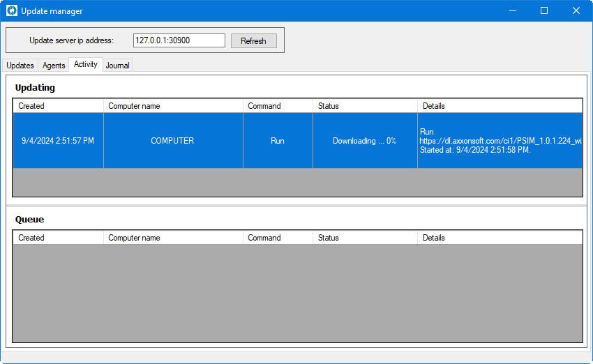
Task: Click the 9/4/2024 2:51:57 PM created cell
Action: 58,141
